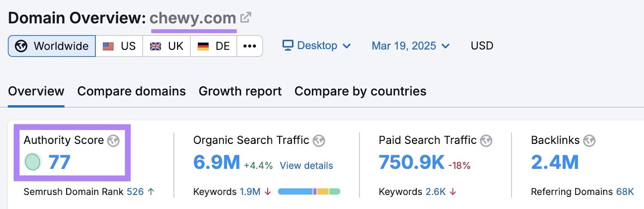This screenshot has height=209, width=644.
Task: Switch database to UK
Action: (167, 46)
